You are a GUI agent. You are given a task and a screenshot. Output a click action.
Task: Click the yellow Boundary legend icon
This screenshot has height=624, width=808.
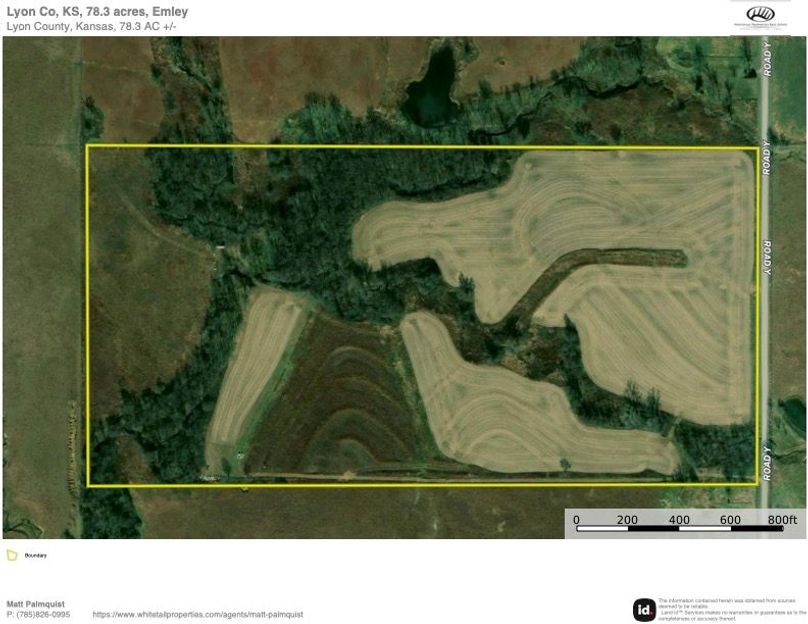(12, 555)
